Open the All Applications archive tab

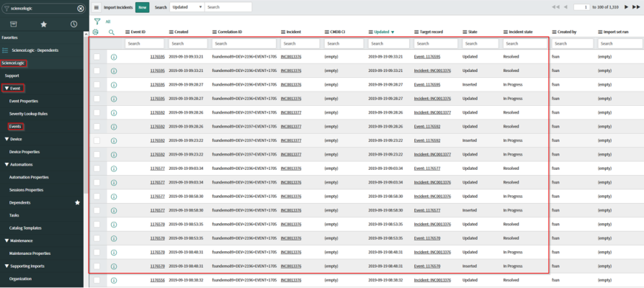tap(13, 24)
